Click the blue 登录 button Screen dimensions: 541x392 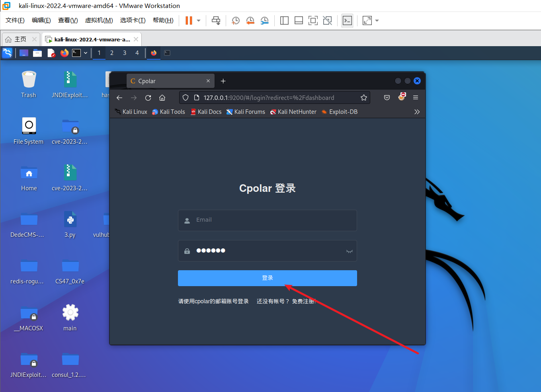tap(268, 278)
